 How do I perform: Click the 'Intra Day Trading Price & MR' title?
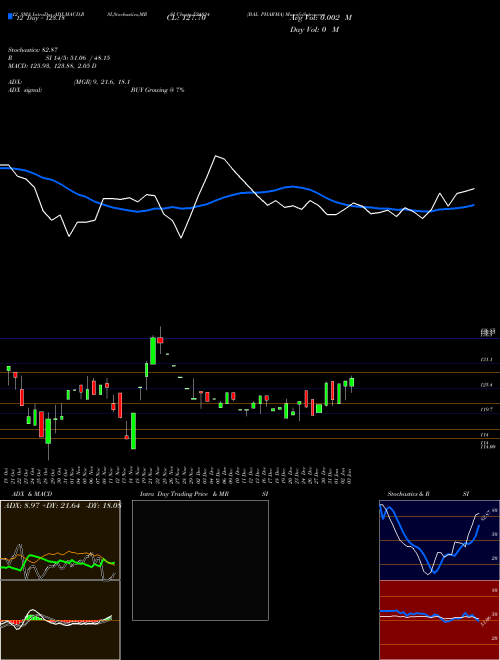point(184,494)
